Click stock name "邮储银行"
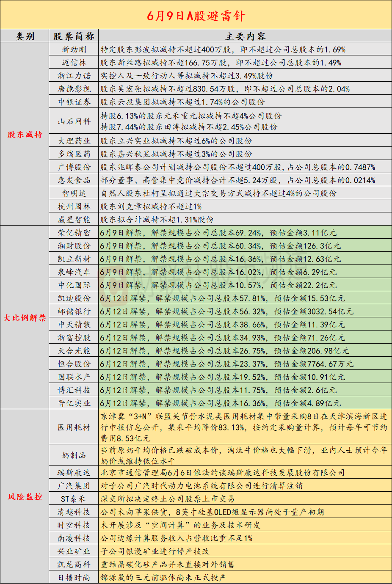This screenshot has height=584, width=392. tap(74, 311)
